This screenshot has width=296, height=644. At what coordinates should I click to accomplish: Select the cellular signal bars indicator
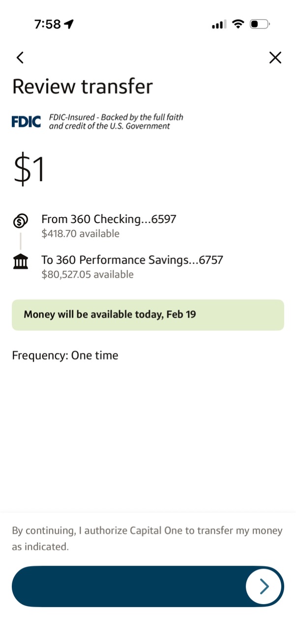pyautogui.click(x=217, y=23)
